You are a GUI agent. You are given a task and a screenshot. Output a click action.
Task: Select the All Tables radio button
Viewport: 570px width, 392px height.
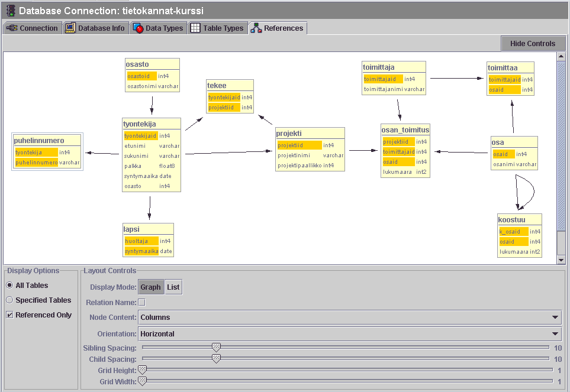click(10, 286)
